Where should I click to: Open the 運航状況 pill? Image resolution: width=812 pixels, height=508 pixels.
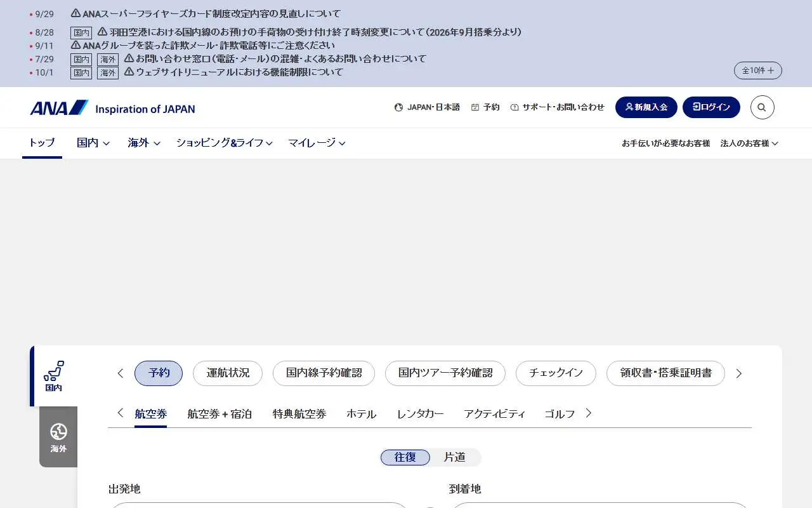pyautogui.click(x=228, y=373)
